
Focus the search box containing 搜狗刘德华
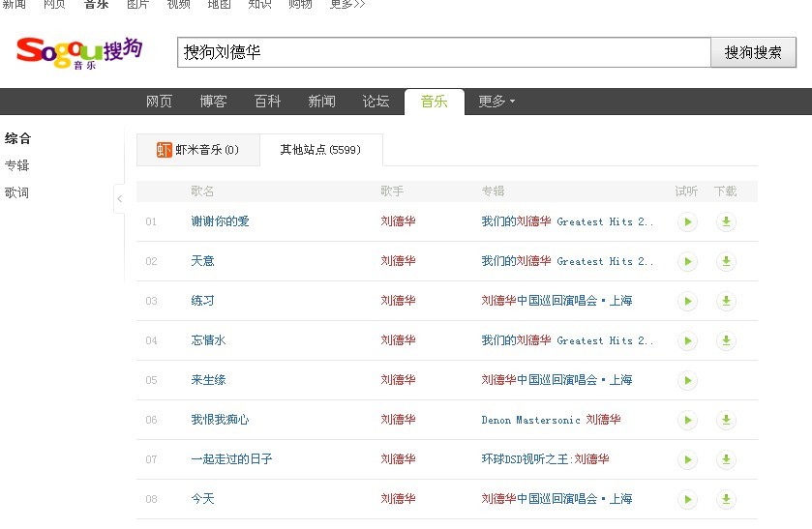pyautogui.click(x=444, y=52)
